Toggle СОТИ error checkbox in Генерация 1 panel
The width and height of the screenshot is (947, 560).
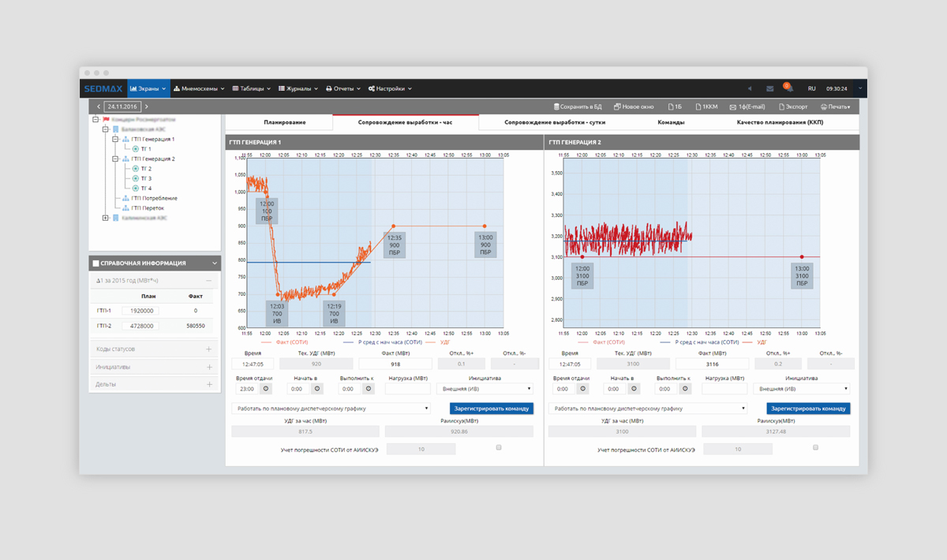(x=498, y=447)
